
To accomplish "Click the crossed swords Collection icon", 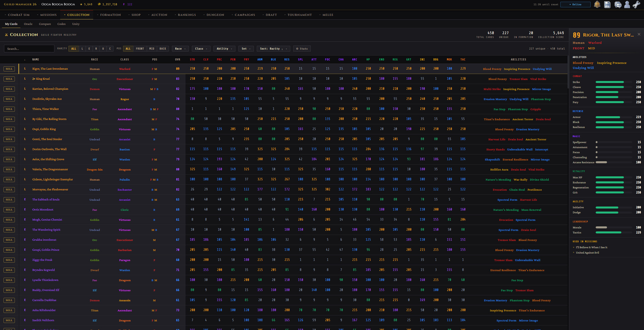I will point(6,35).
